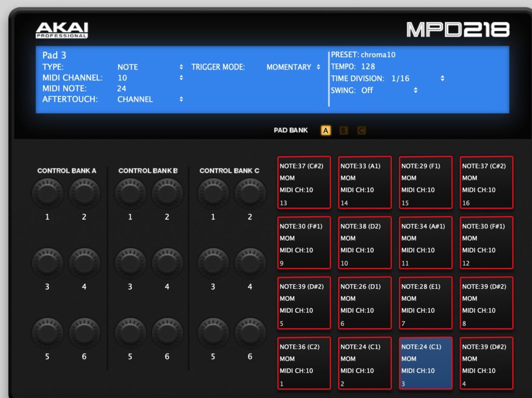
Task: Click knob 3 in Control Bank B
Action: 130,263
